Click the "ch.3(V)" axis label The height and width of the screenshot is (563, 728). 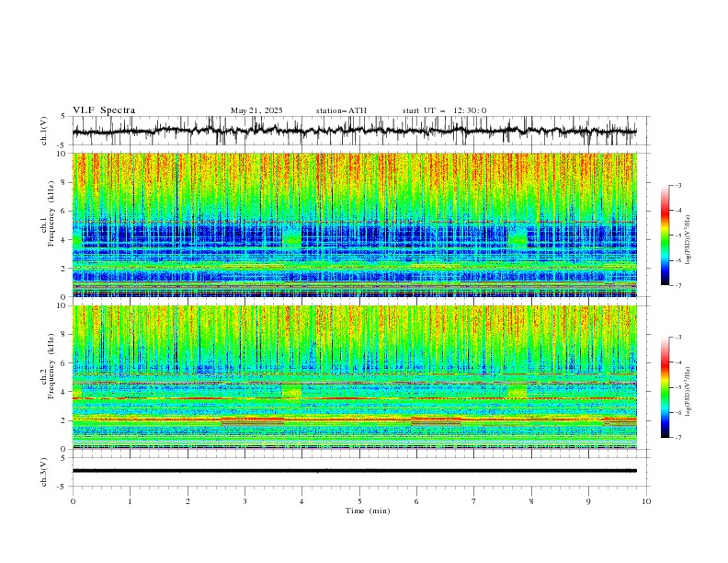(44, 472)
